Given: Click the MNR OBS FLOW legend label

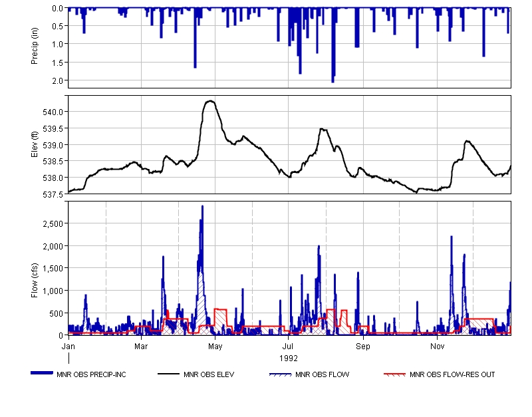Looking at the screenshot, I should pyautogui.click(x=322, y=374).
